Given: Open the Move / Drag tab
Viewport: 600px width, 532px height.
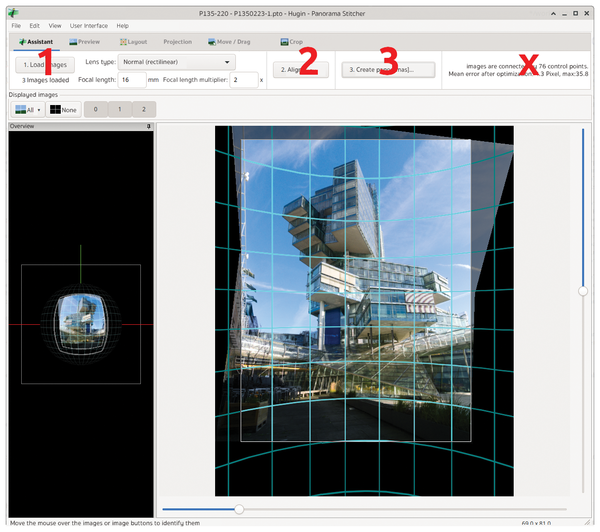Looking at the screenshot, I should [230, 42].
